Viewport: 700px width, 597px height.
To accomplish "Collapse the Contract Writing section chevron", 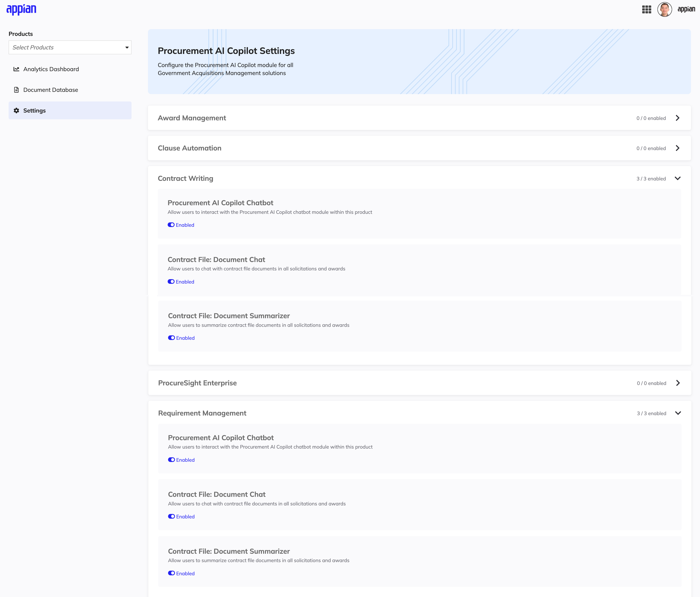I will pyautogui.click(x=677, y=179).
